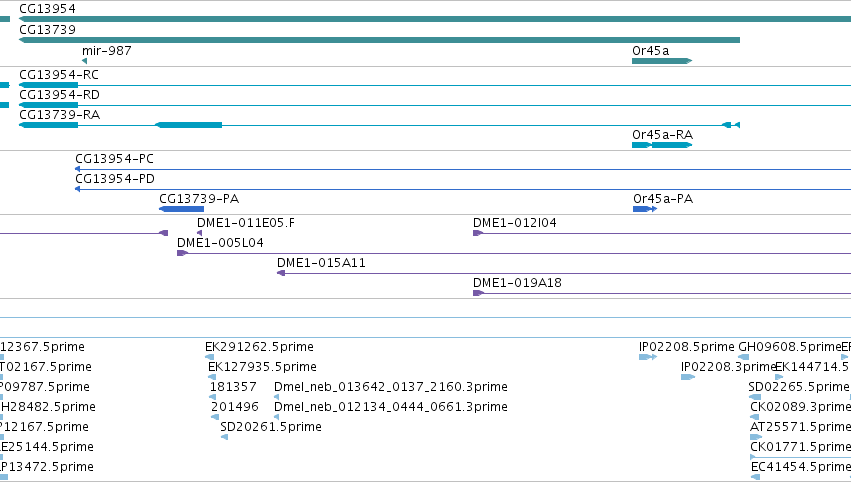This screenshot has width=851, height=482.
Task: Click the Or45a-RA label
Action: pos(663,135)
